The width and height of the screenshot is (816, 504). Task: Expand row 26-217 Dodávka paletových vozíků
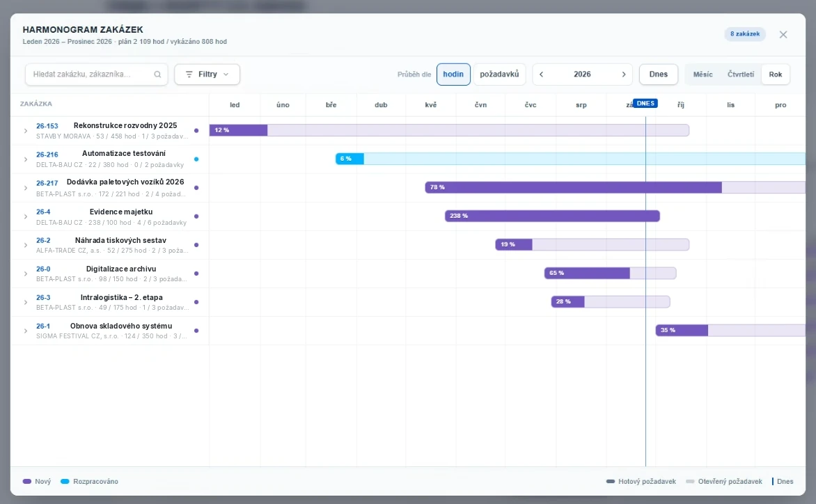(26, 188)
